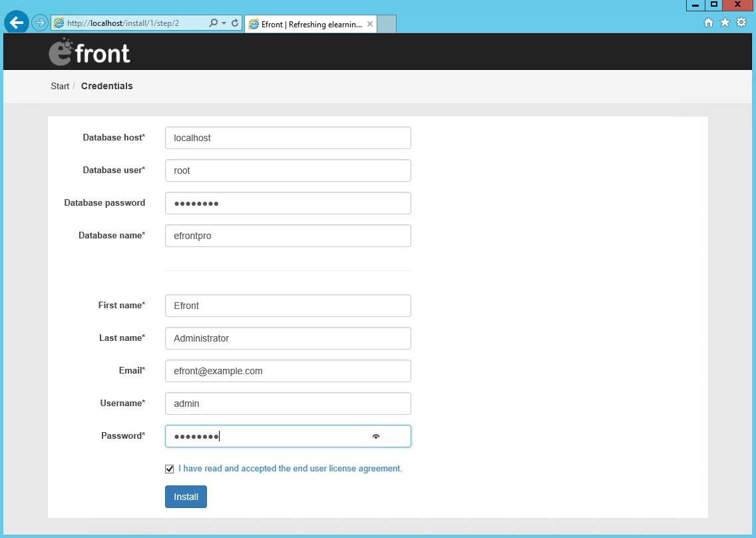Image resolution: width=756 pixels, height=538 pixels.
Task: Click the Refresh page icon
Action: click(235, 23)
